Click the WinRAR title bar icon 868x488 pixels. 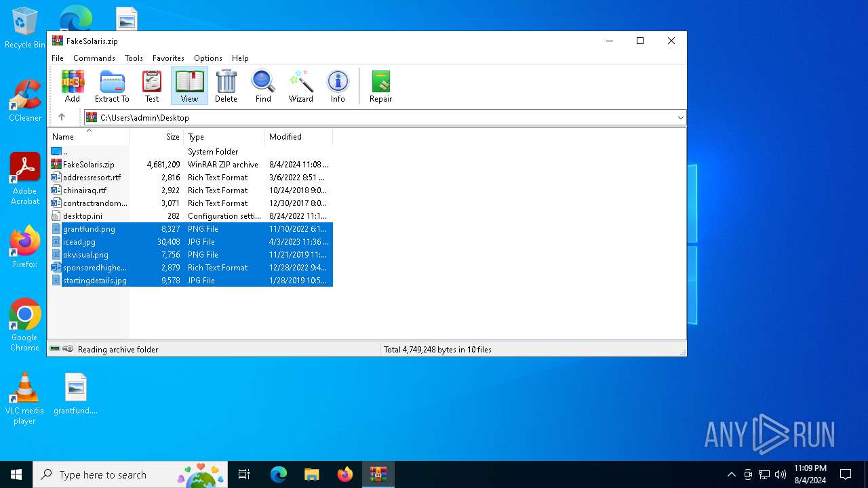[58, 41]
